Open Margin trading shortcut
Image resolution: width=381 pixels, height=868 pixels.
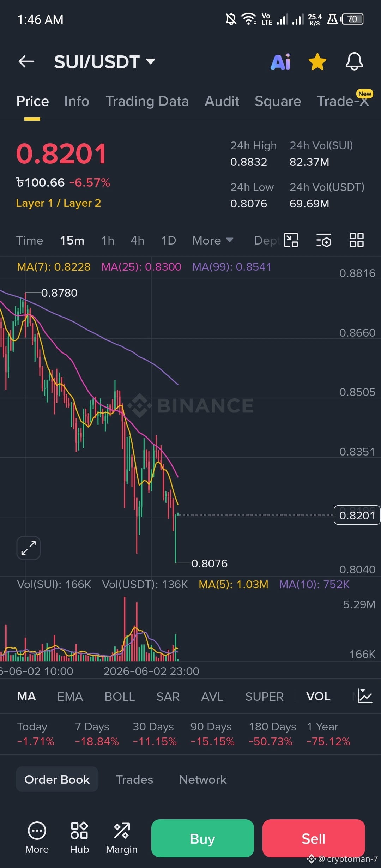pyautogui.click(x=122, y=838)
